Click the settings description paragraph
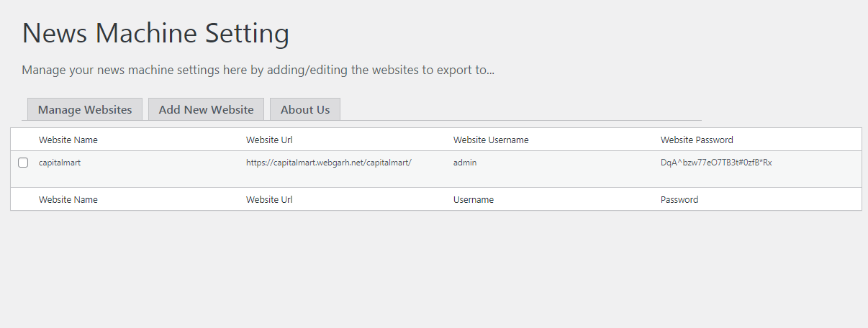This screenshot has width=868, height=328. click(258, 70)
